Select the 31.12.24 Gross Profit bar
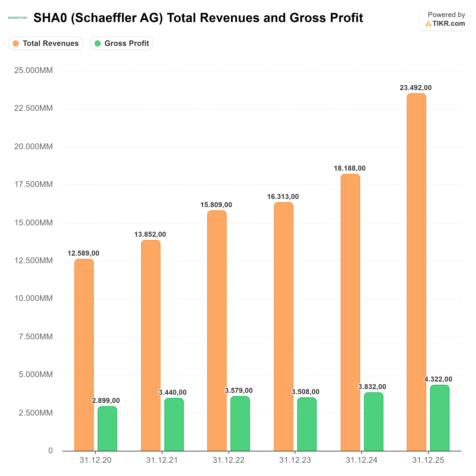Image resolution: width=476 pixels, height=476 pixels. point(374,422)
